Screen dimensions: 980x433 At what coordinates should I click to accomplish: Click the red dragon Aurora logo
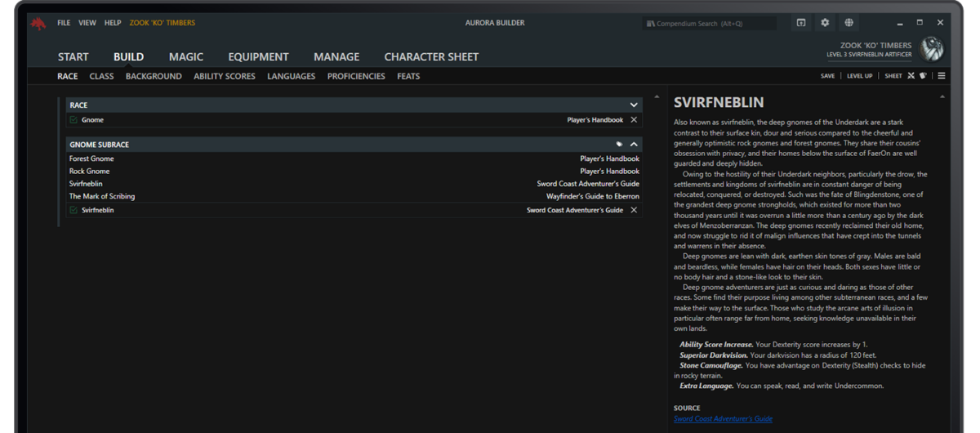[38, 24]
